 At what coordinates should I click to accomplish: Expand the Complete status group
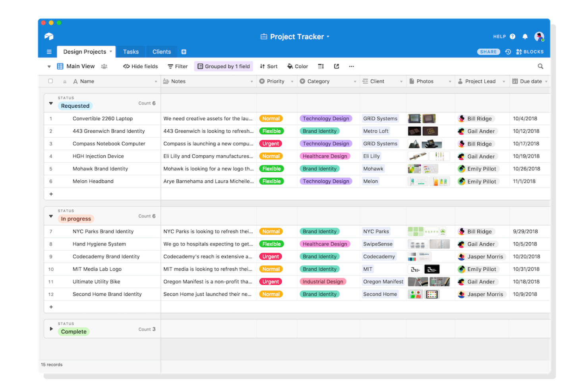point(51,328)
